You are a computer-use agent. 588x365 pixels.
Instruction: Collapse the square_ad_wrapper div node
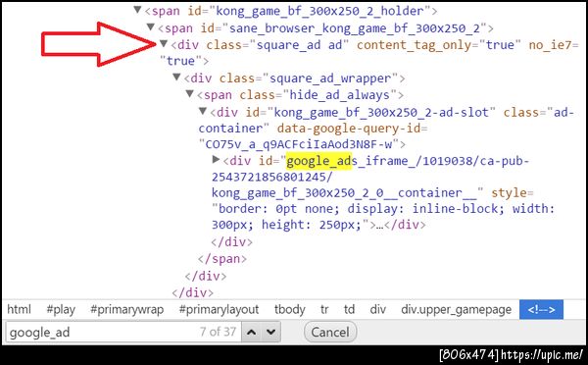[176, 78]
